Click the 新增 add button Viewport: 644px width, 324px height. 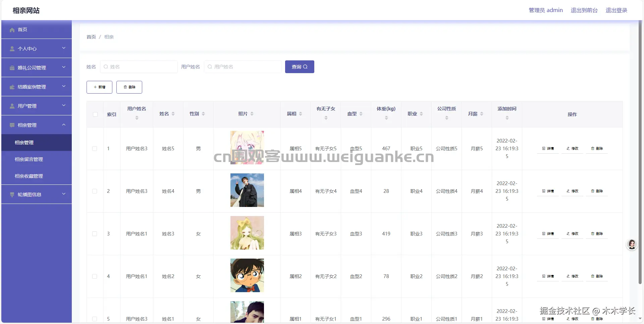click(99, 87)
